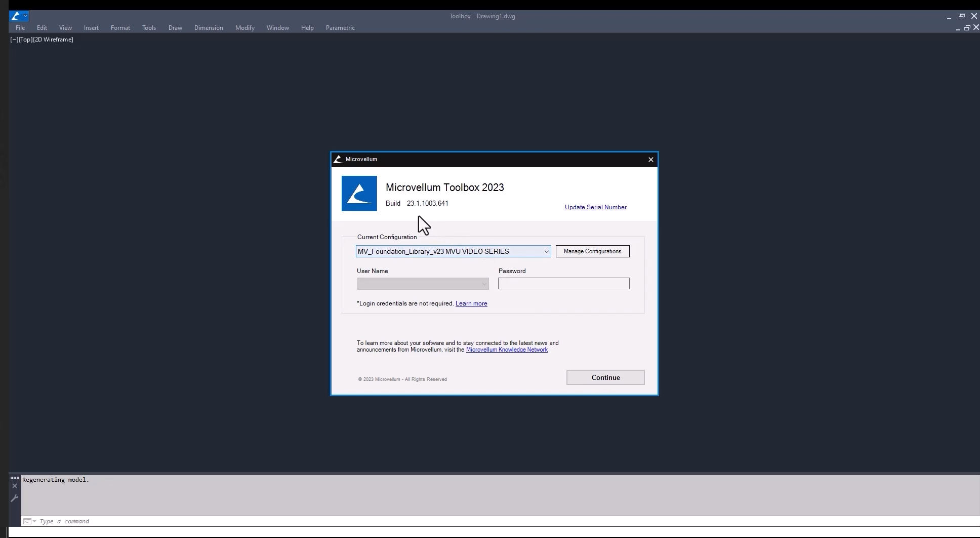Click the Toolbox Drawing1.dwg window title
The height and width of the screenshot is (538, 980).
[482, 16]
